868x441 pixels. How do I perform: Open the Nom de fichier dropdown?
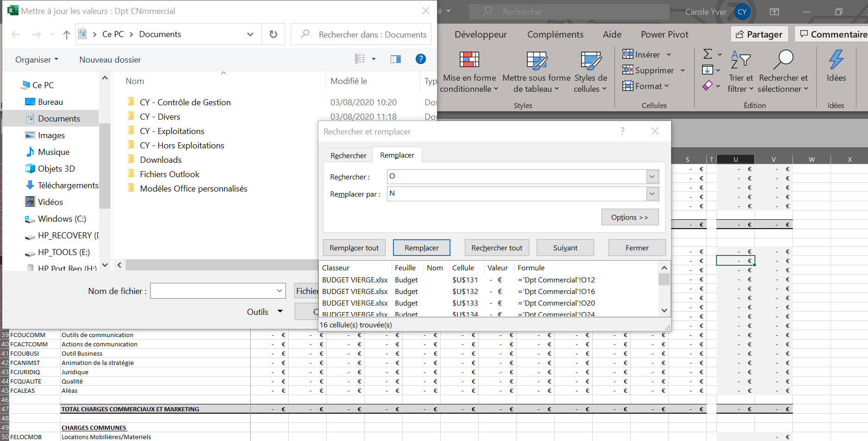pyautogui.click(x=279, y=291)
